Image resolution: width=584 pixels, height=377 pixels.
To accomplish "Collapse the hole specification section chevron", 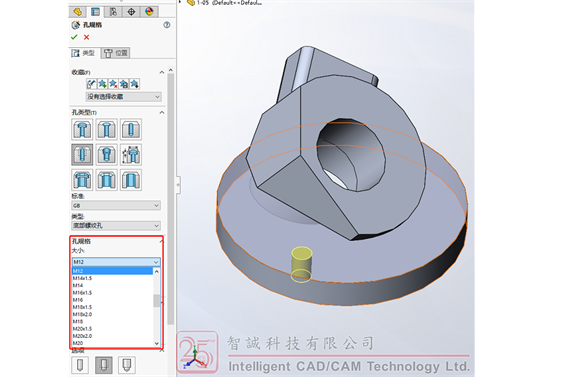I will click(162, 241).
